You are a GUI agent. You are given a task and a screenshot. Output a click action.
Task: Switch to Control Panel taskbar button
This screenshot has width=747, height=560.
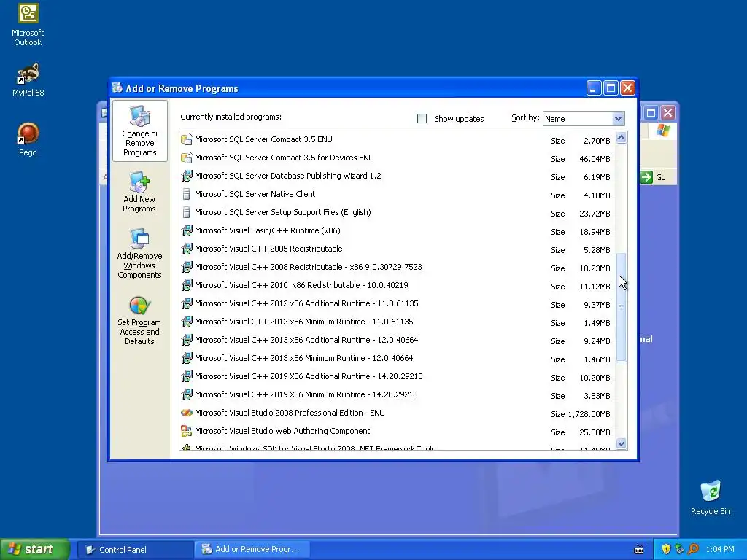pos(136,550)
